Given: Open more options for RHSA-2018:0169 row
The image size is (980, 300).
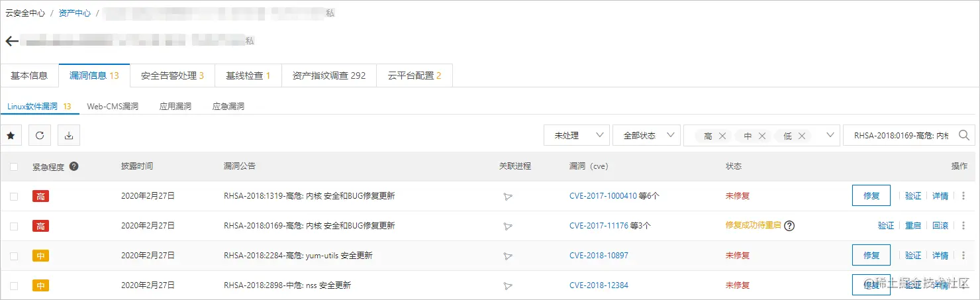Looking at the screenshot, I should [x=963, y=226].
